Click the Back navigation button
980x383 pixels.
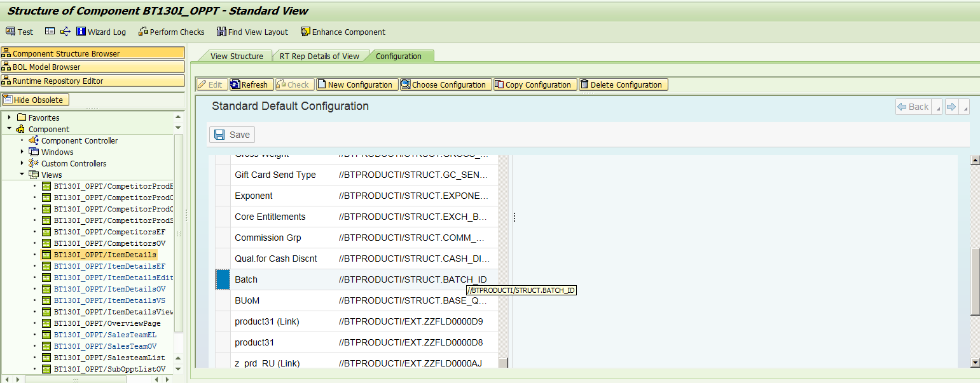914,106
